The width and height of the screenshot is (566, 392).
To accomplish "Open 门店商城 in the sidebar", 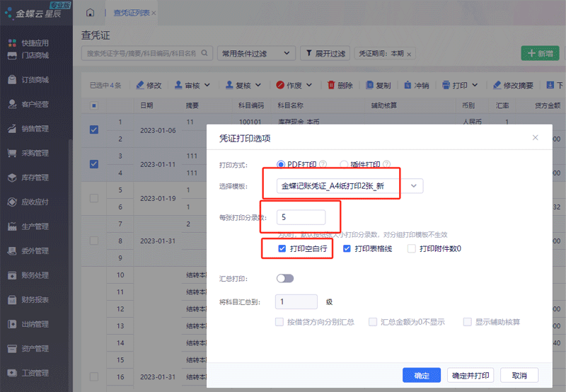I will (28, 55).
